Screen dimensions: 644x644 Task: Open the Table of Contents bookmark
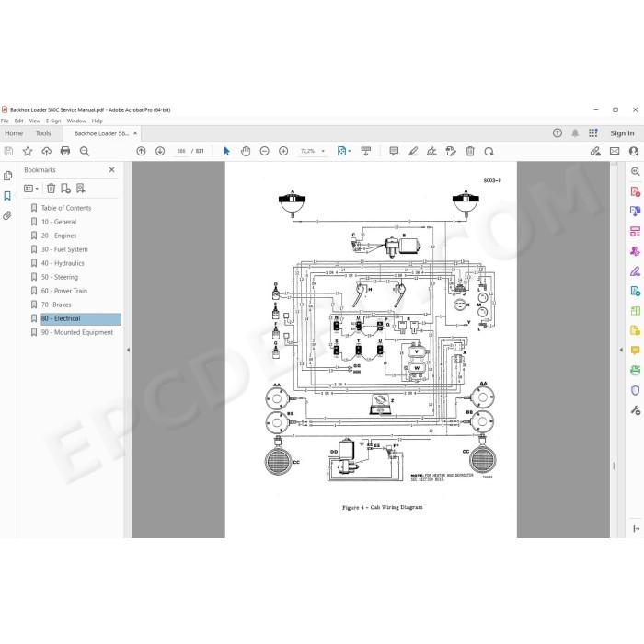(x=66, y=208)
